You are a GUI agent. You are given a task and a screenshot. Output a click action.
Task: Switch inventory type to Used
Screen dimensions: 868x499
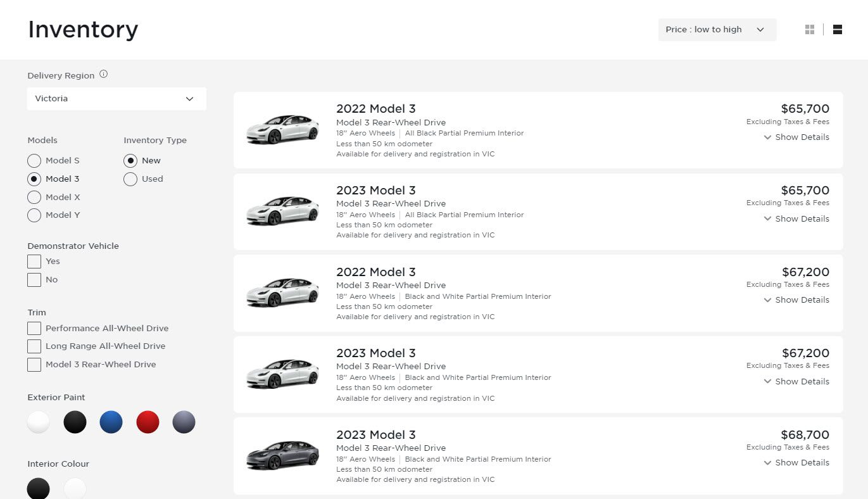pyautogui.click(x=130, y=179)
